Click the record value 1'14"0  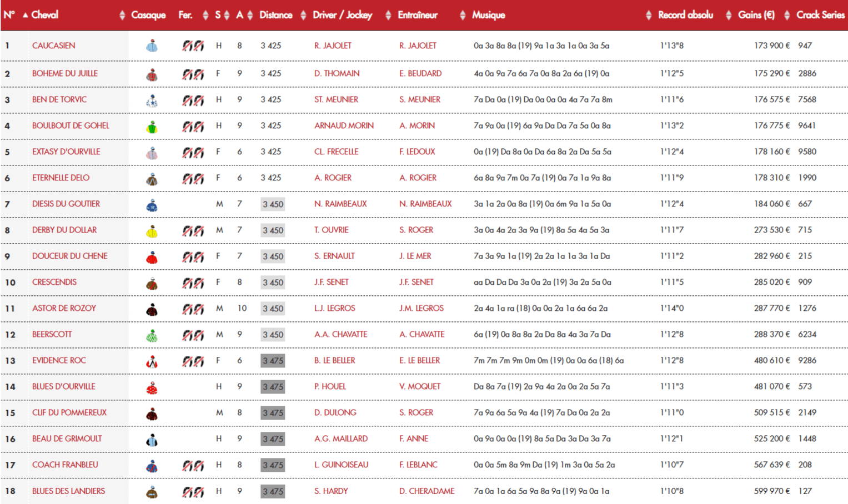[671, 308]
